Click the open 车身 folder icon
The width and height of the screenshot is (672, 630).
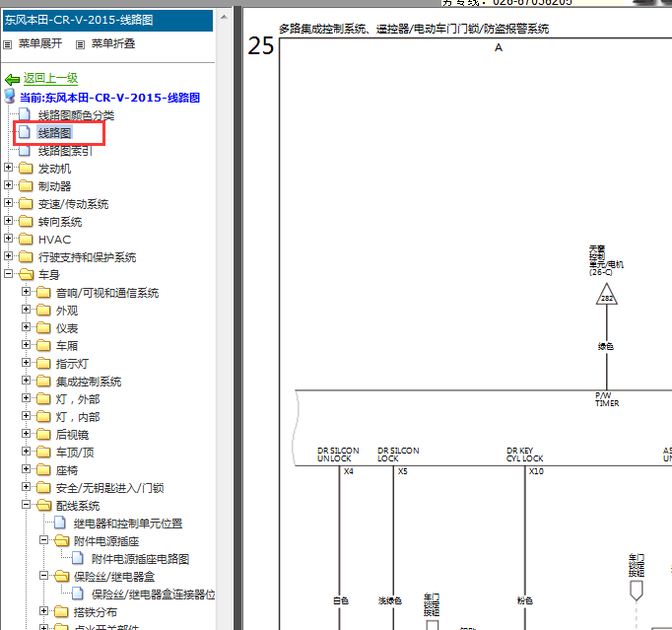27,274
